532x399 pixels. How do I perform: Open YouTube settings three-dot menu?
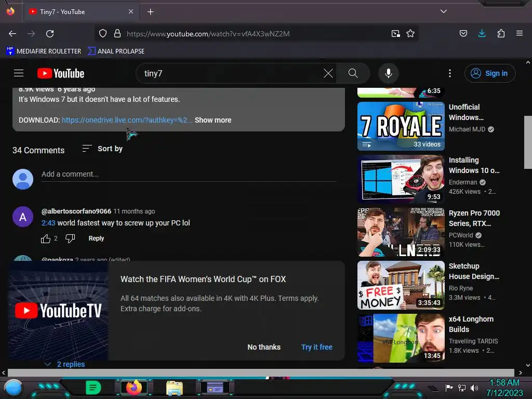tap(450, 73)
